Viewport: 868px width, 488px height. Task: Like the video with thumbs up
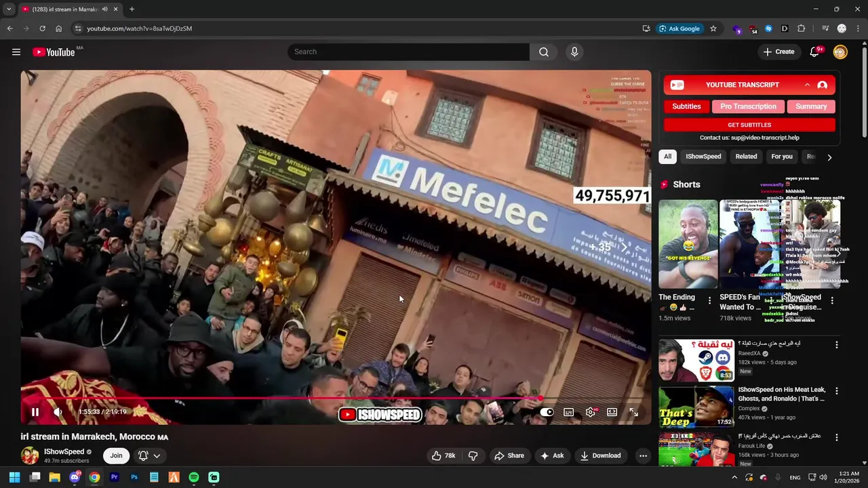pyautogui.click(x=443, y=455)
